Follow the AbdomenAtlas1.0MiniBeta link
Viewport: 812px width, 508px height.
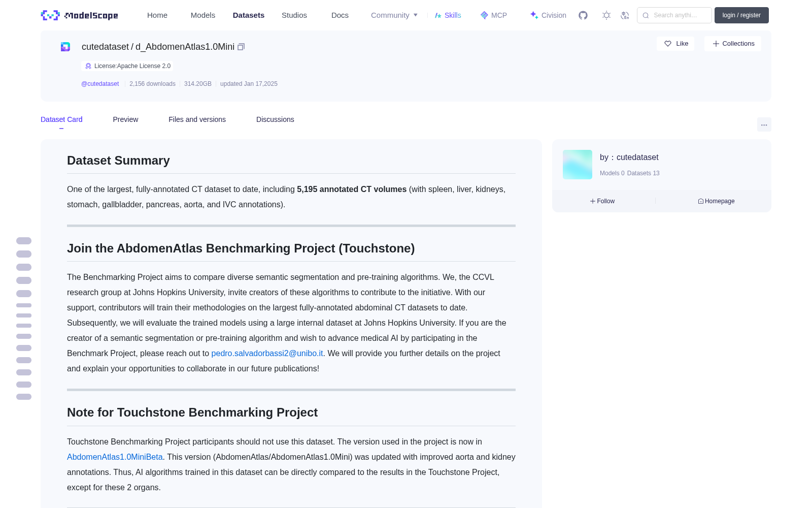(x=115, y=457)
